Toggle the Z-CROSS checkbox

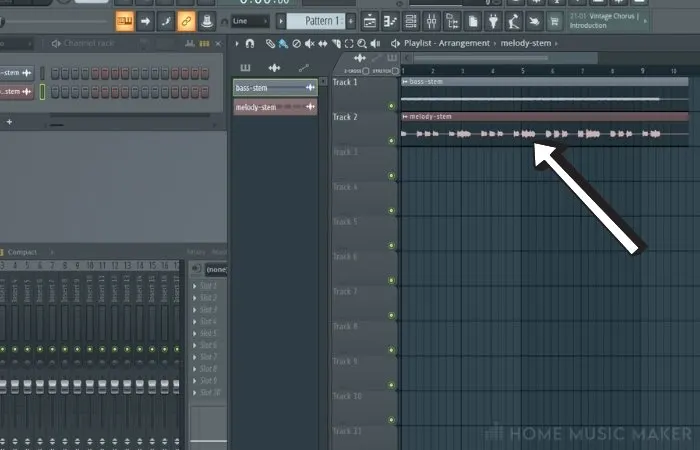[x=366, y=71]
